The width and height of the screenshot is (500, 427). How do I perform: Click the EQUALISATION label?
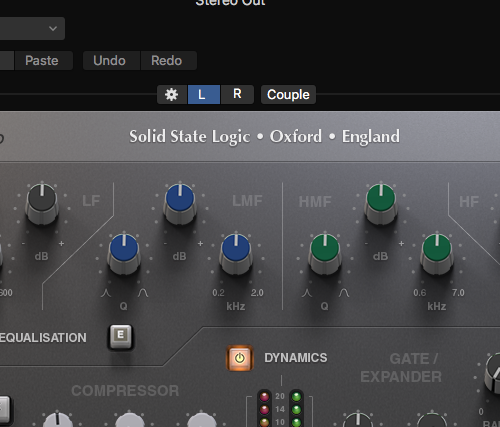[43, 338]
